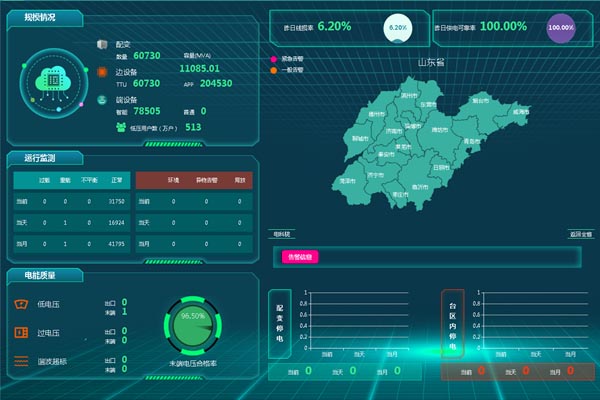Click the 6.20% line loss gauge circle
Screen dimensions: 600x400
pos(397,28)
